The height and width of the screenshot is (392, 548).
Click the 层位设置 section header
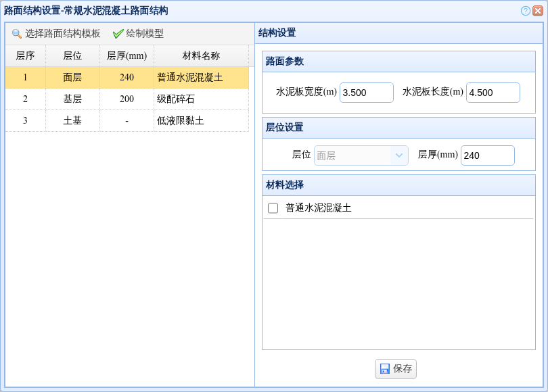pyautogui.click(x=398, y=128)
